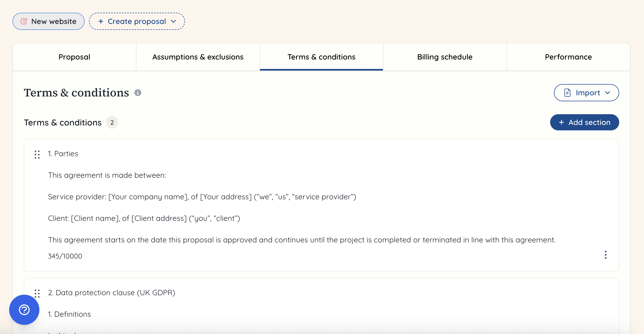Open the three-dot menu in the Parties section
644x334 pixels.
(605, 255)
